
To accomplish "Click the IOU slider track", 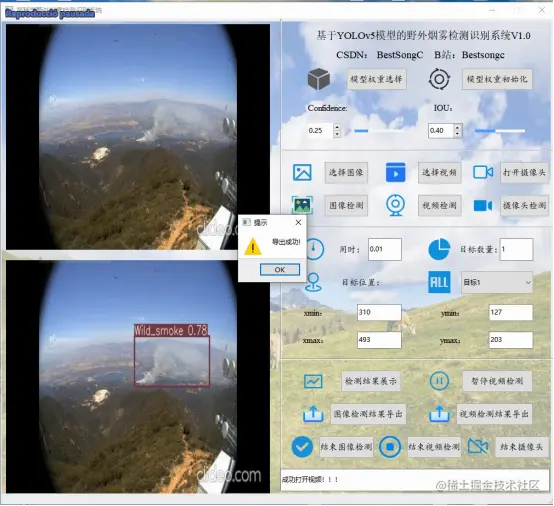I will pos(500,131).
